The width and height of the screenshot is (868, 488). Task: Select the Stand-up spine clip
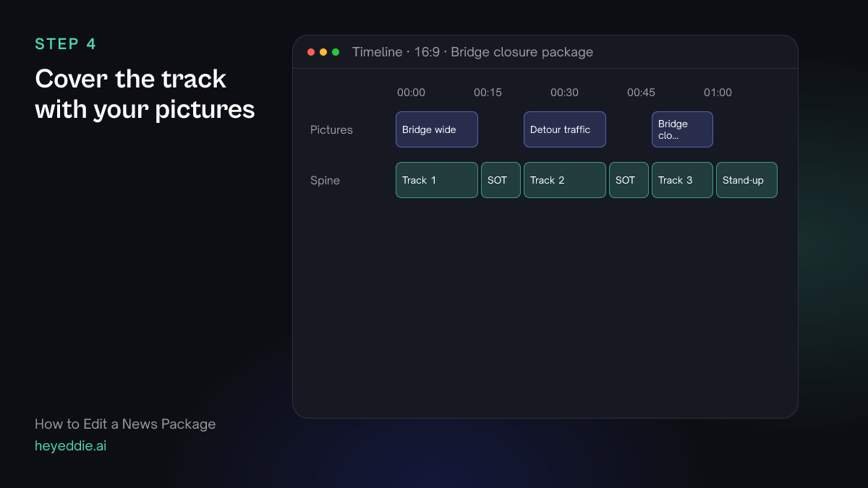pyautogui.click(x=746, y=180)
